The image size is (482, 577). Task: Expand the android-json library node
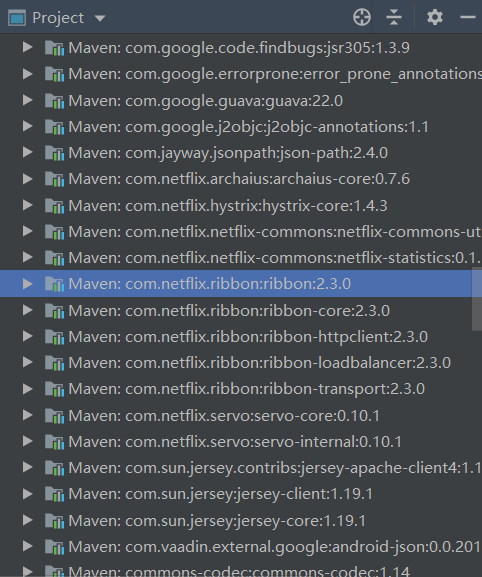(x=28, y=546)
